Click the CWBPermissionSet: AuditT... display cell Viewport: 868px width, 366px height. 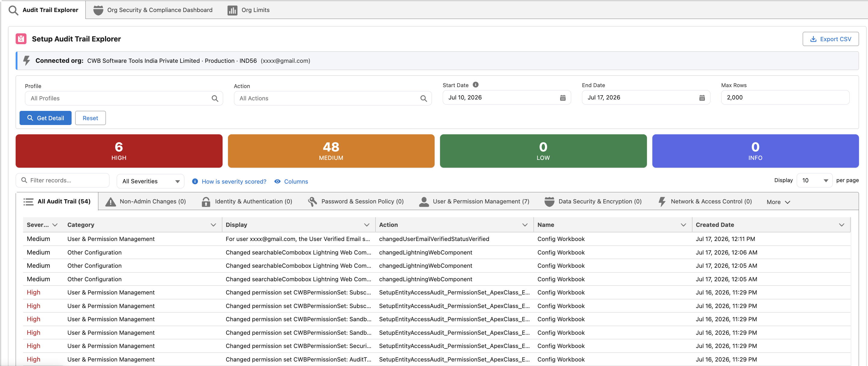pyautogui.click(x=298, y=359)
